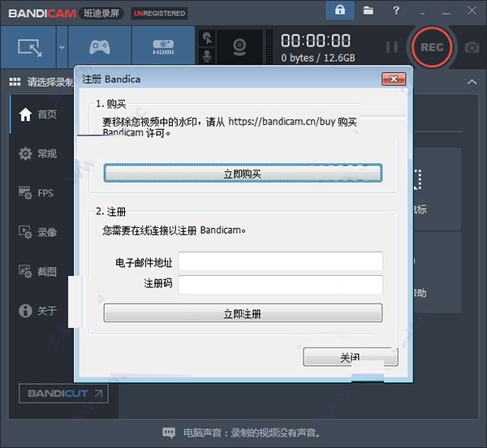Click the 00:00:00 recording timer
The width and height of the screenshot is (487, 448).
(x=316, y=41)
